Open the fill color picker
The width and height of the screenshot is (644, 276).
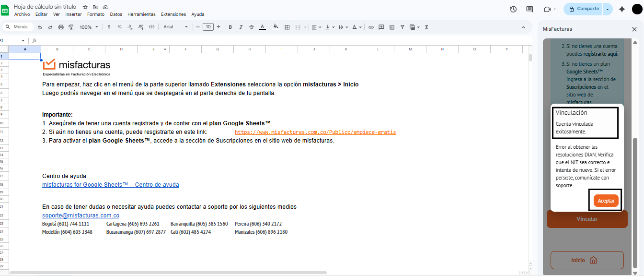click(276, 27)
